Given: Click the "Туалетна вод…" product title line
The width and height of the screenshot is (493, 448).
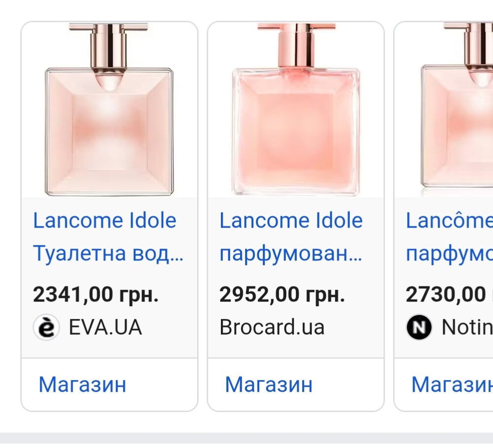Looking at the screenshot, I should tap(108, 254).
